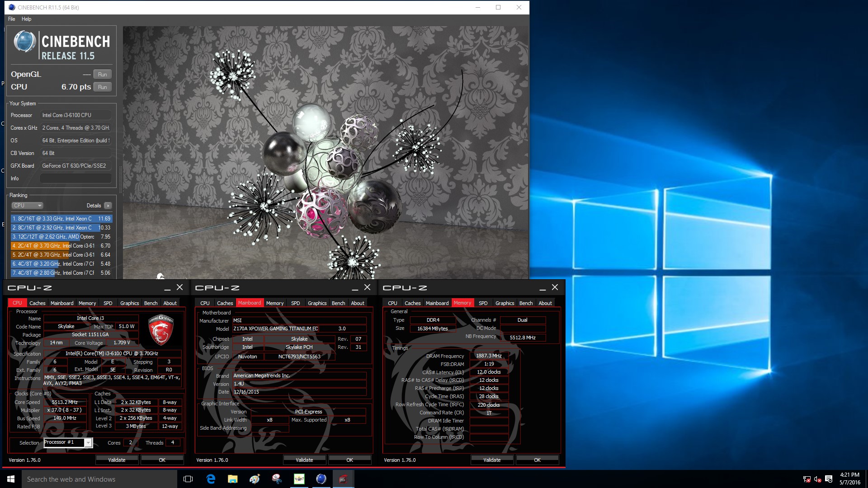Image resolution: width=868 pixels, height=488 pixels.
Task: Switch to CPU tab in Memory CPU-Z window
Action: pos(392,303)
